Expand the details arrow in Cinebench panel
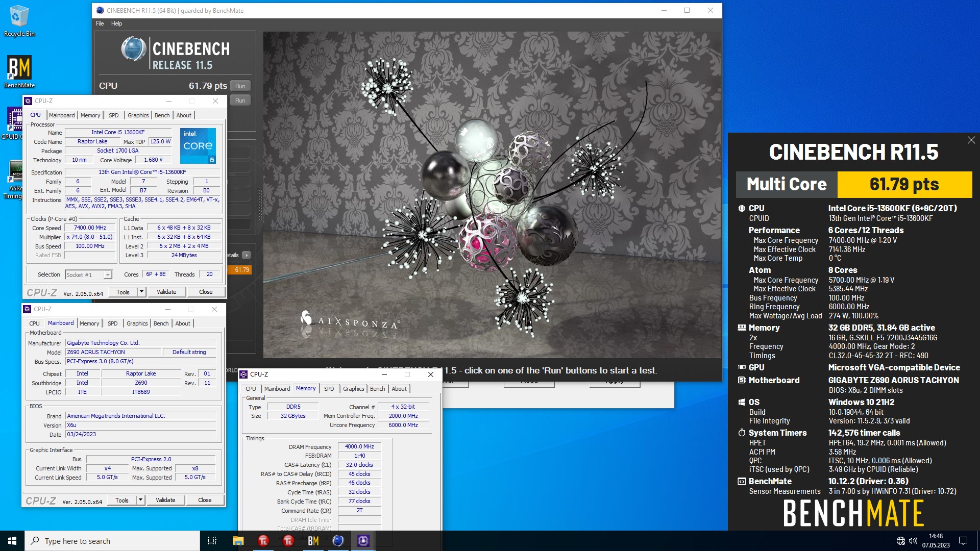 point(247,255)
